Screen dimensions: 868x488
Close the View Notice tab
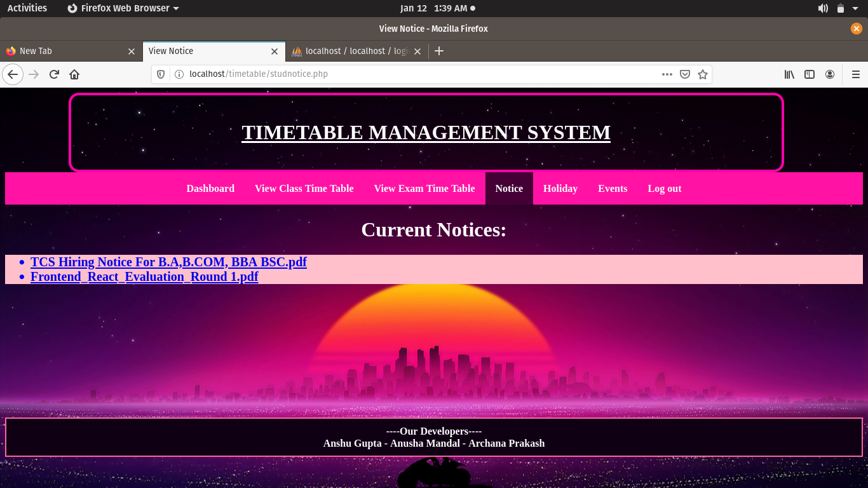(x=275, y=51)
